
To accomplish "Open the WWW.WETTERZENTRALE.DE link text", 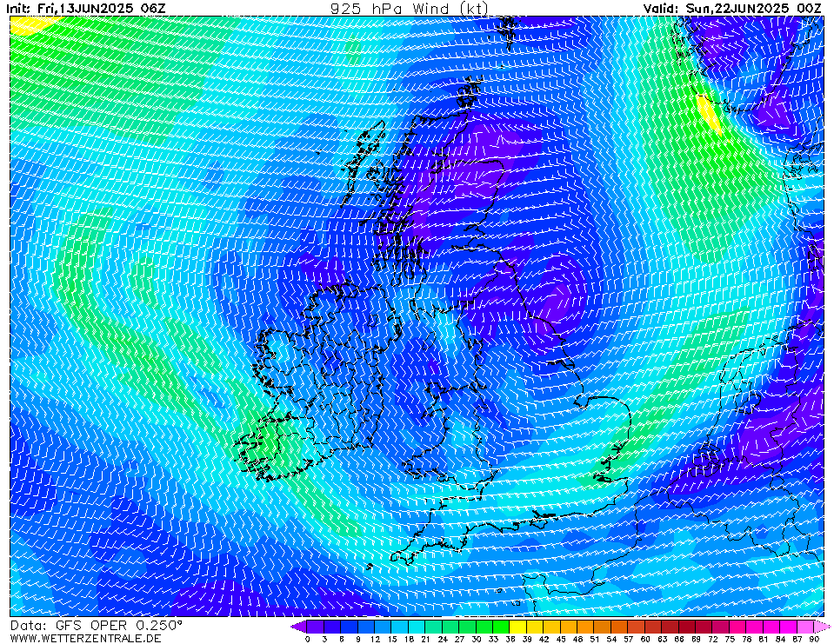I will click(x=85, y=638).
